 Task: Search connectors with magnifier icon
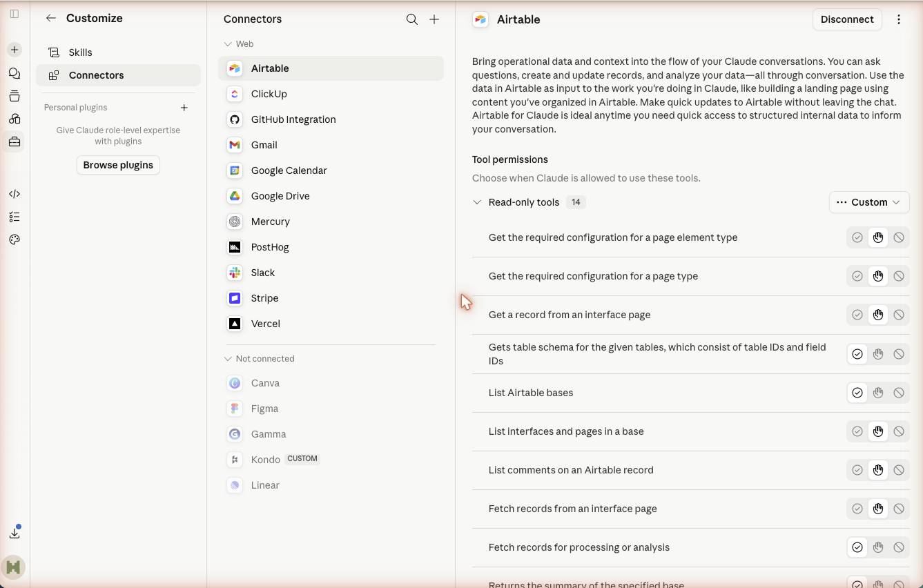tap(412, 19)
